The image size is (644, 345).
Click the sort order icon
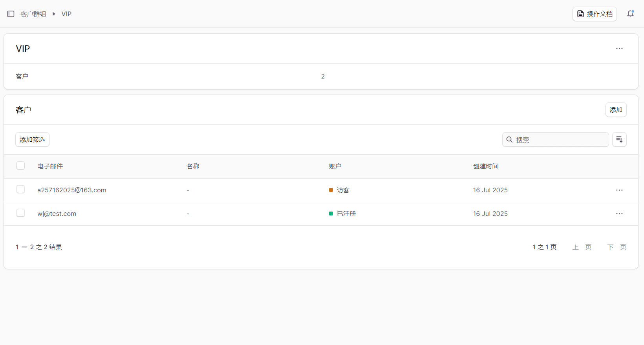coord(619,139)
